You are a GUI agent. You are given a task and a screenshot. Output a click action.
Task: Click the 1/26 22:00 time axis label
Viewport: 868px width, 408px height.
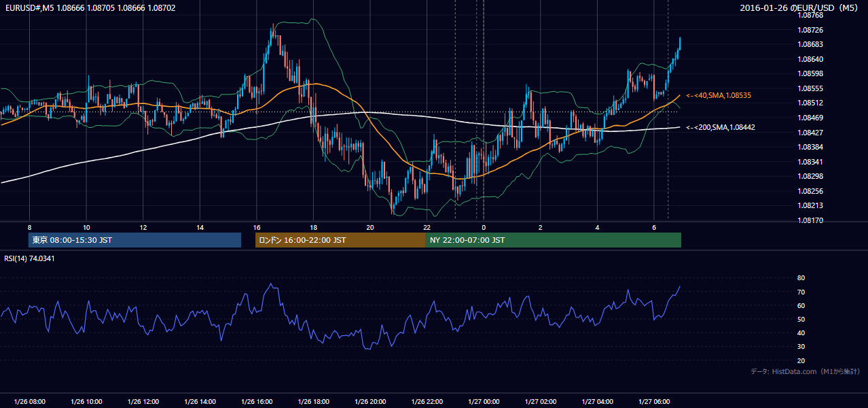[427, 402]
